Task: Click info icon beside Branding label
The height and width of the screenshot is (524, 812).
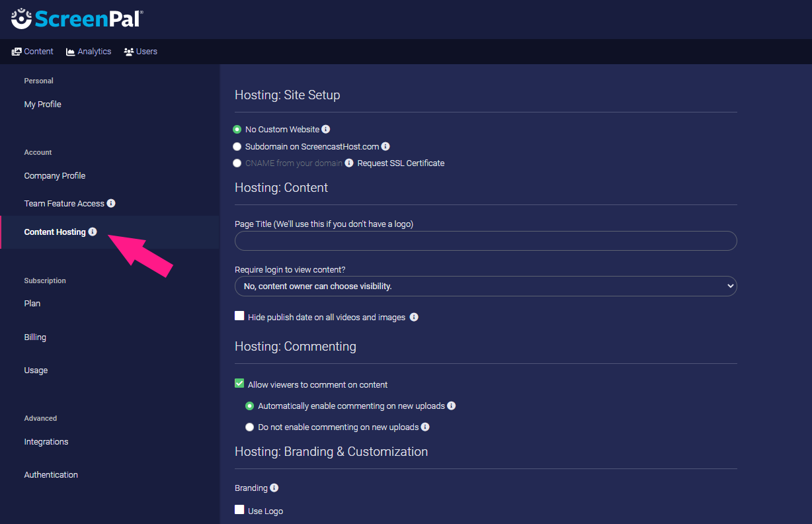Action: 274,488
